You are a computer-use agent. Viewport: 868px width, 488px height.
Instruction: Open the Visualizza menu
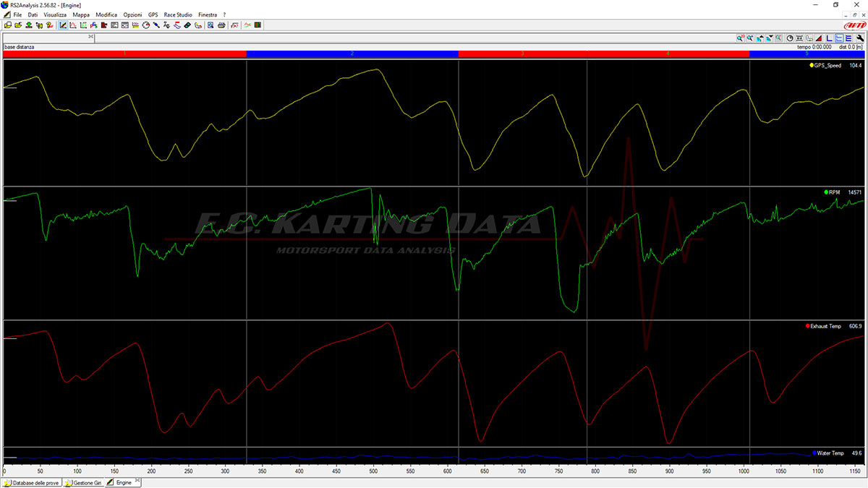(x=55, y=14)
